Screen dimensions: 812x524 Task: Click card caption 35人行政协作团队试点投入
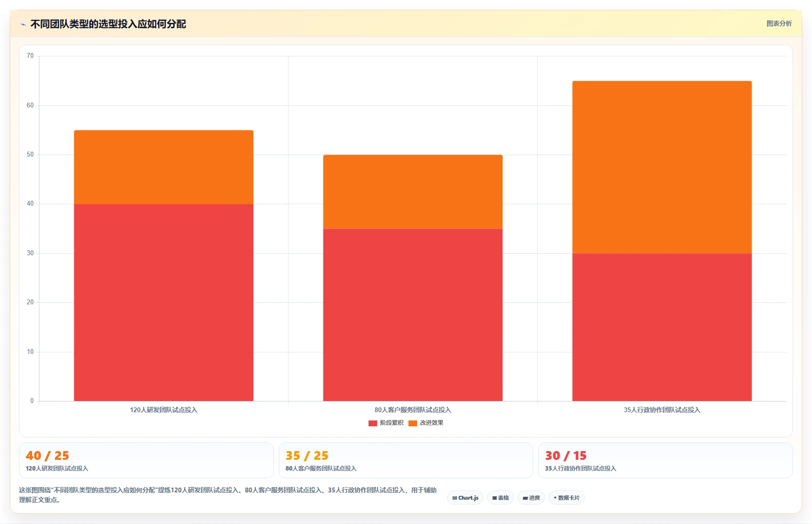(580, 469)
